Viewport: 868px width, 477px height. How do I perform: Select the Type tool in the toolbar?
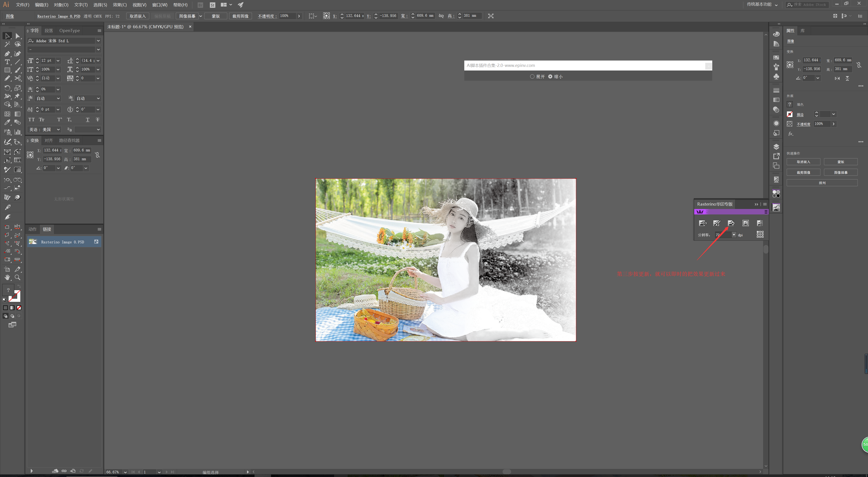point(7,62)
